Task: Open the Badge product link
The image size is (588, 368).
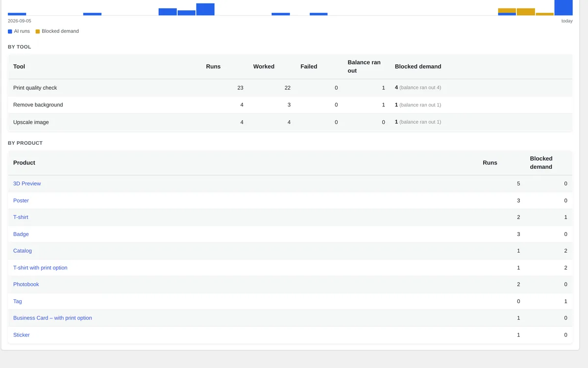Action: click(x=21, y=234)
